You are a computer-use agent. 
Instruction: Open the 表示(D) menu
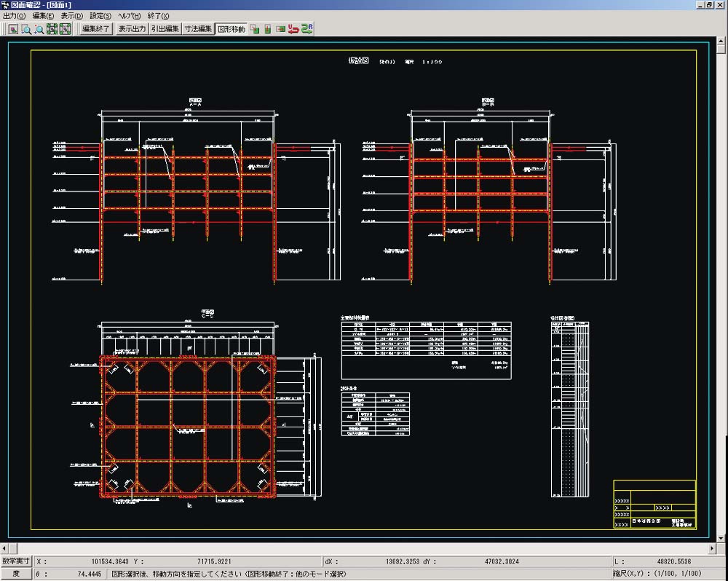71,15
